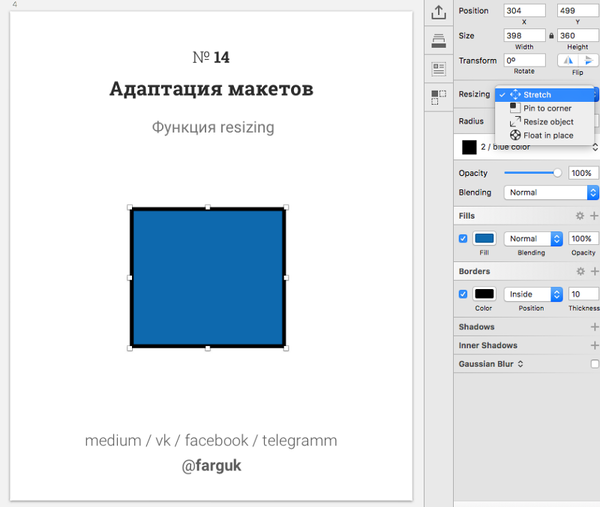This screenshot has width=600, height=507.
Task: Flip the shape horizontally
Action: [568, 60]
